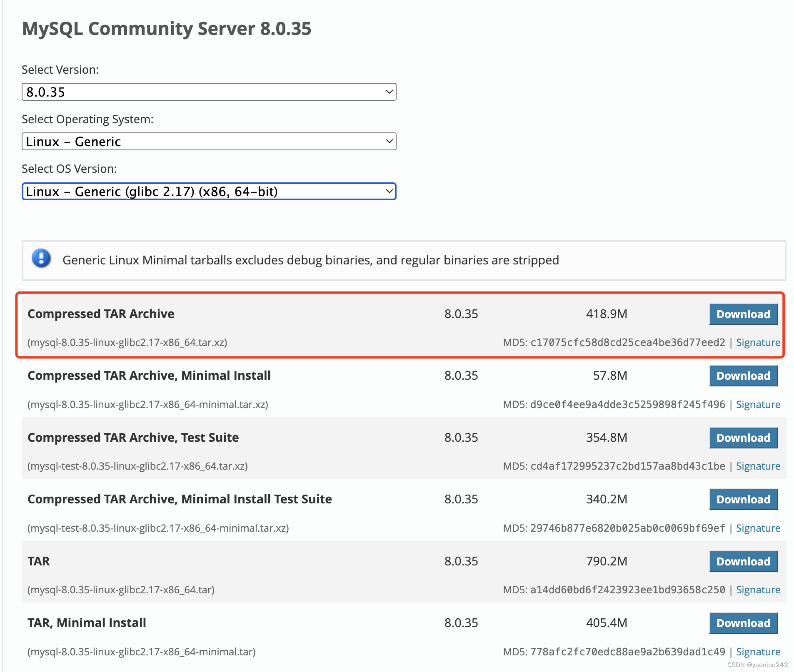Image resolution: width=794 pixels, height=672 pixels.
Task: Open Signature link for MD5 cd4af172995237c2bd157aa8bd43c1be
Action: pyautogui.click(x=758, y=466)
